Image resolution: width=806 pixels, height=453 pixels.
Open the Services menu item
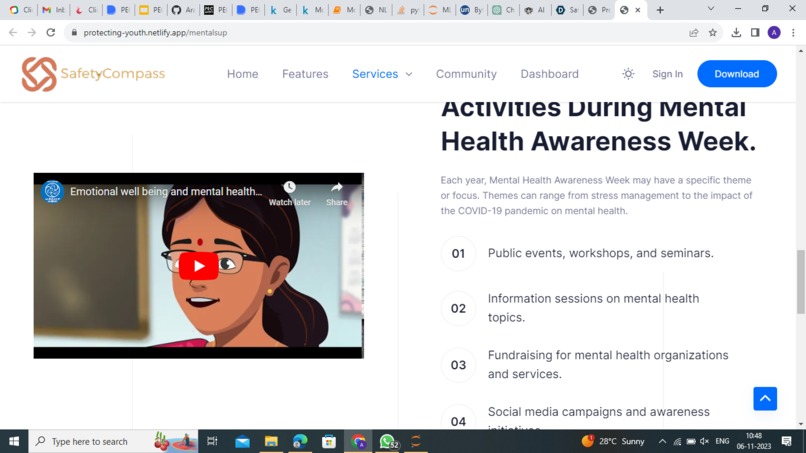point(375,74)
